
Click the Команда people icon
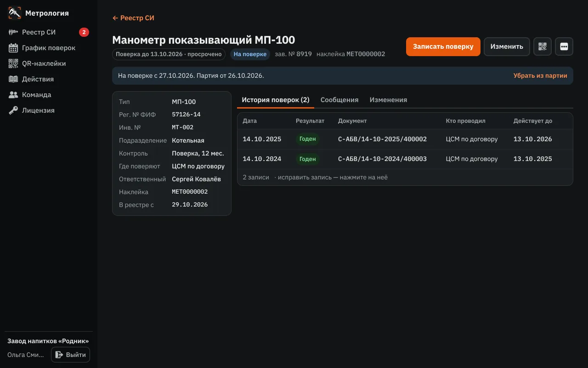click(13, 95)
